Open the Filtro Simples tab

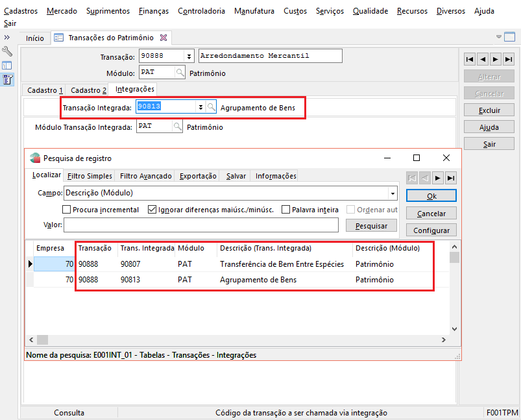coord(90,176)
